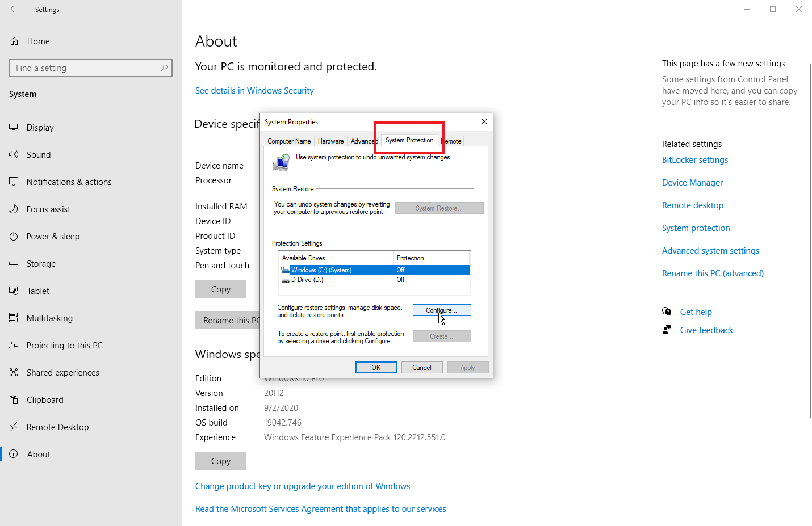This screenshot has width=812, height=526.
Task: Click the Get help icon
Action: (667, 312)
